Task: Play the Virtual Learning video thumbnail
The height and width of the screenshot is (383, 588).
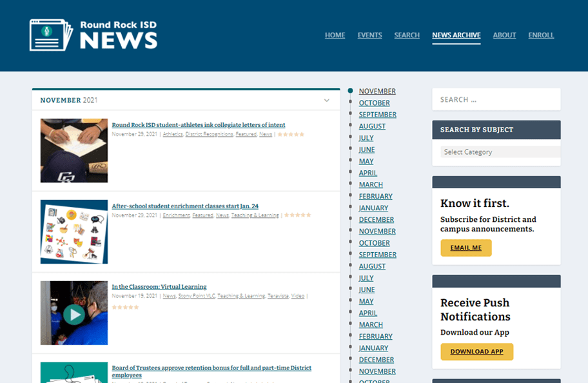Action: [x=74, y=313]
